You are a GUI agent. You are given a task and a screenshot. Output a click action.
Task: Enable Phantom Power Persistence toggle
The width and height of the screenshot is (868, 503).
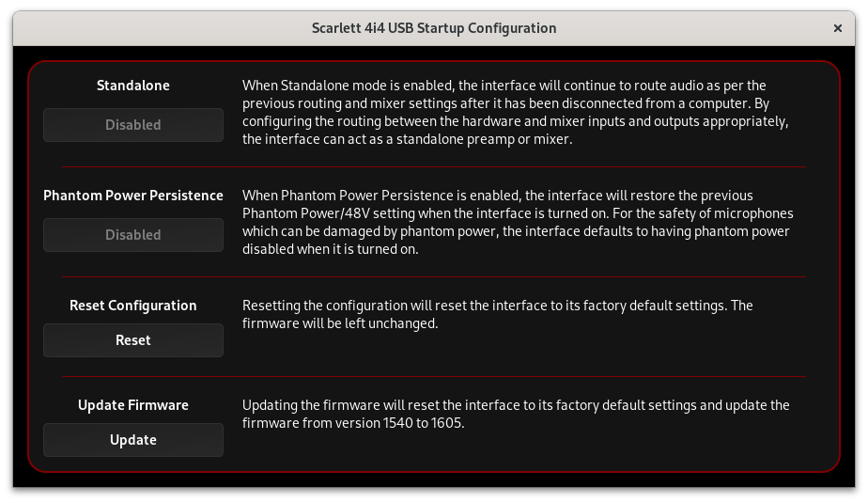pyautogui.click(x=133, y=235)
